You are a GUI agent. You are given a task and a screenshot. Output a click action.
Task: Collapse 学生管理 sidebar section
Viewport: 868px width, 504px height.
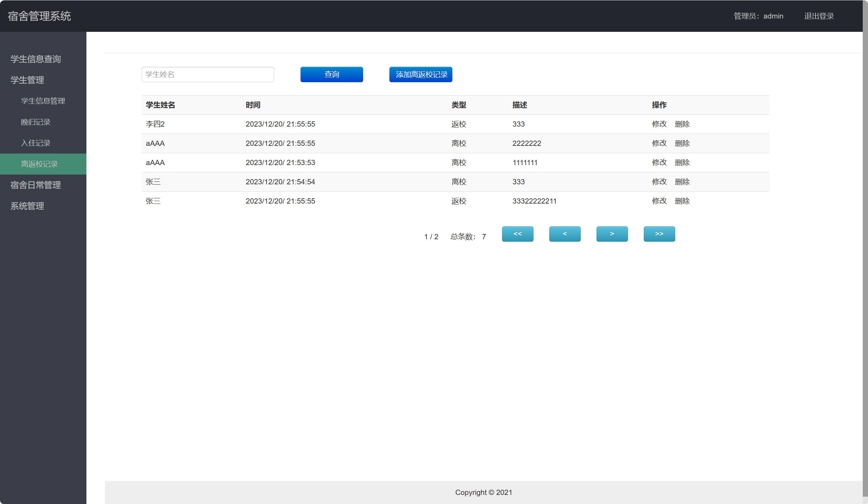click(27, 80)
